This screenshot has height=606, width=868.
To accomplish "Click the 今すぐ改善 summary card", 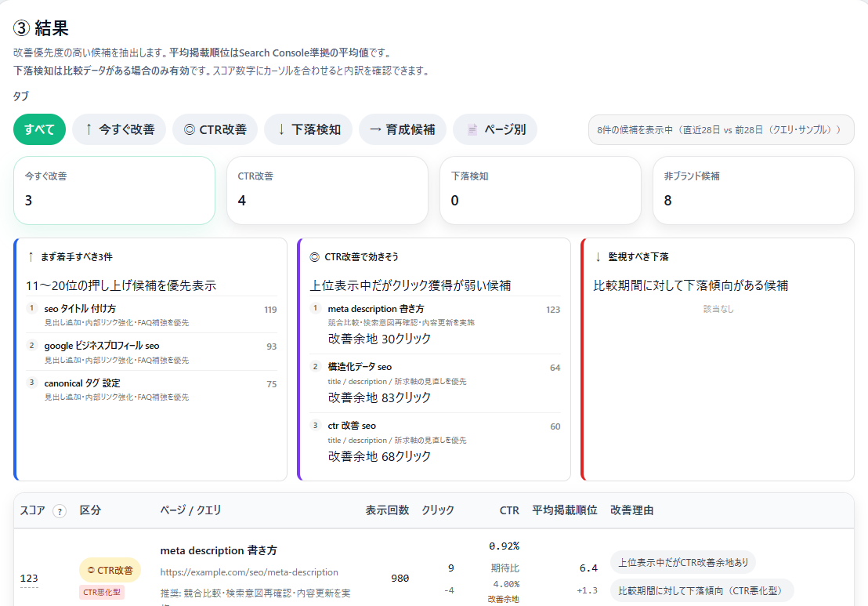I will (x=114, y=191).
